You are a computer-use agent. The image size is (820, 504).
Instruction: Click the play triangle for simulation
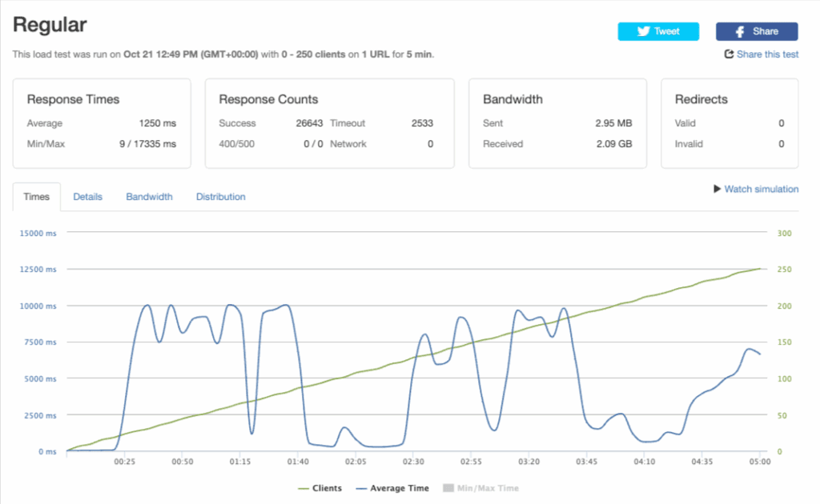[x=717, y=190]
